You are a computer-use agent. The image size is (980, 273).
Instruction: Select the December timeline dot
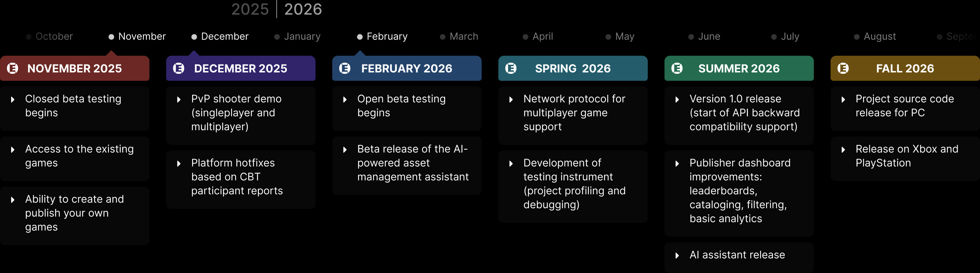[194, 37]
